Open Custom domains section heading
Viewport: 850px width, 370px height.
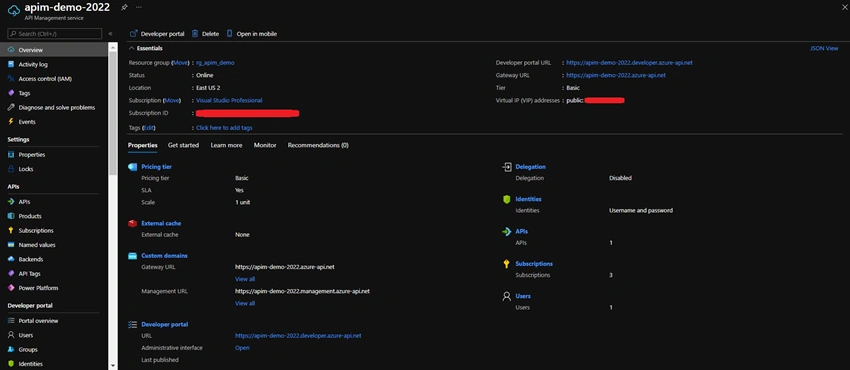point(164,255)
